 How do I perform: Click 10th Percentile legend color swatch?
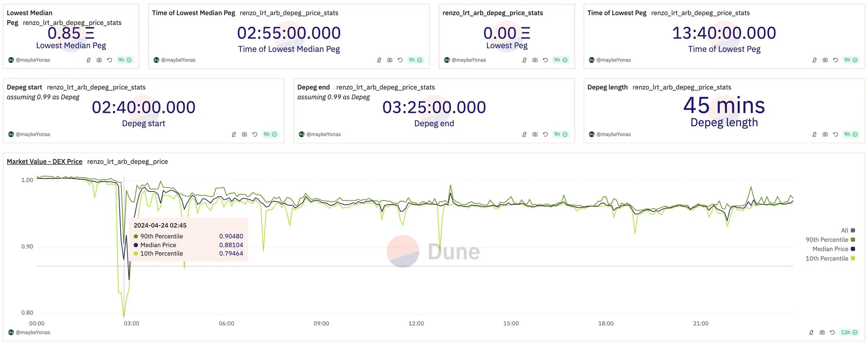point(853,259)
